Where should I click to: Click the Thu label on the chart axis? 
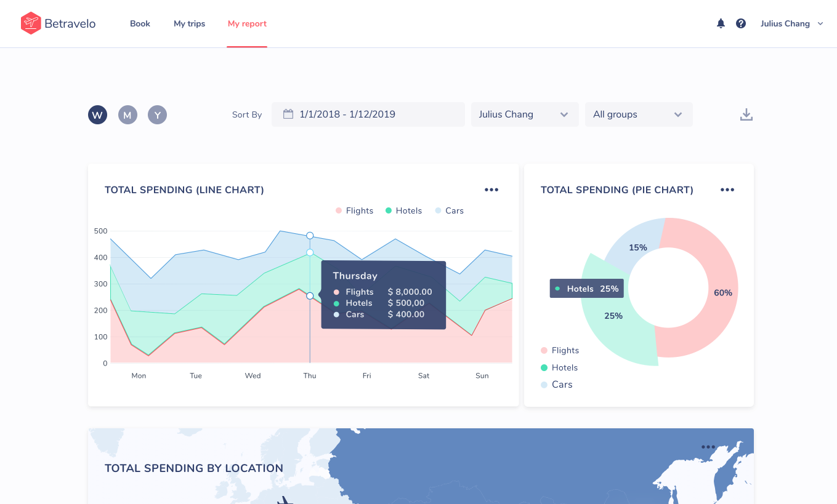pyautogui.click(x=310, y=375)
